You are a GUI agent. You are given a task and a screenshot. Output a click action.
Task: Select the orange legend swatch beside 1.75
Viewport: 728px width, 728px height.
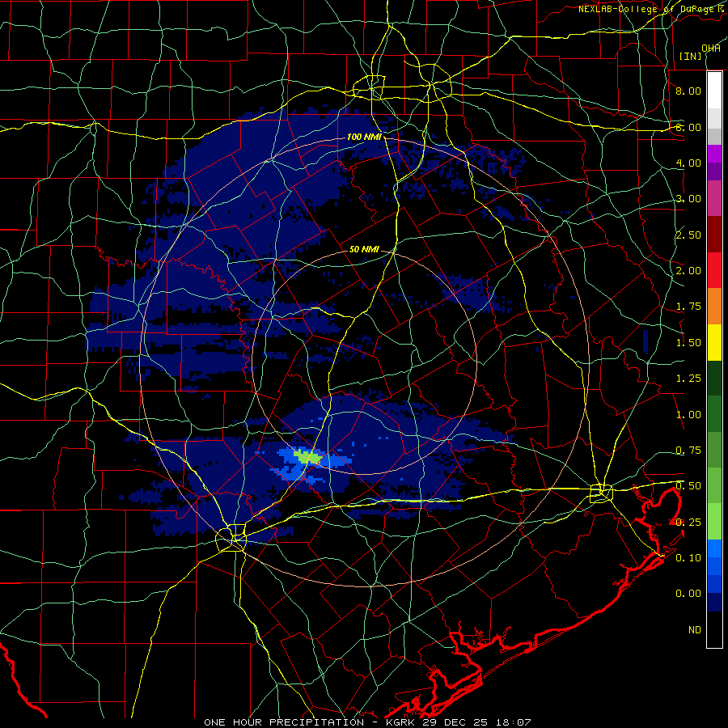[x=714, y=306]
